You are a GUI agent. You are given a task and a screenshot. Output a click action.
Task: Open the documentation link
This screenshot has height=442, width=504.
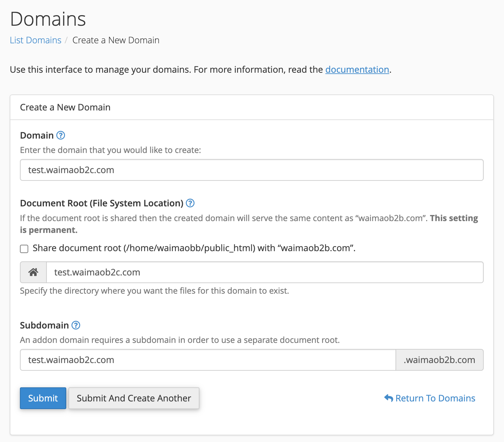pos(357,69)
